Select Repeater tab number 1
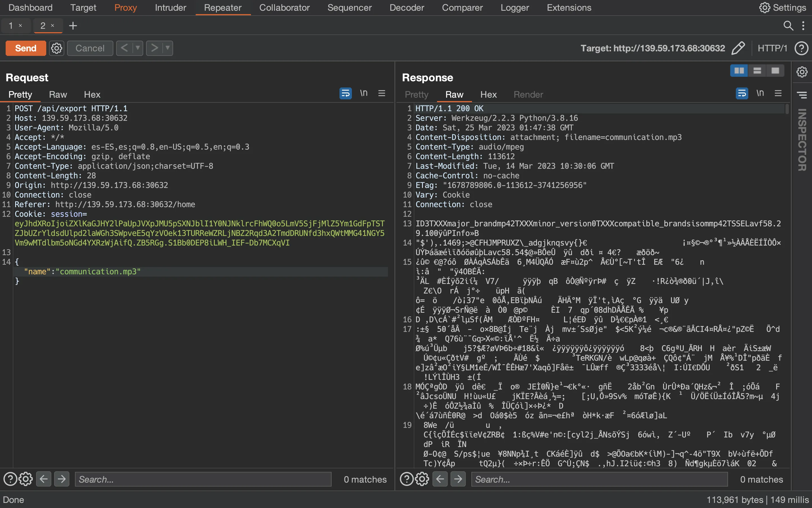The height and width of the screenshot is (508, 812). (11, 25)
